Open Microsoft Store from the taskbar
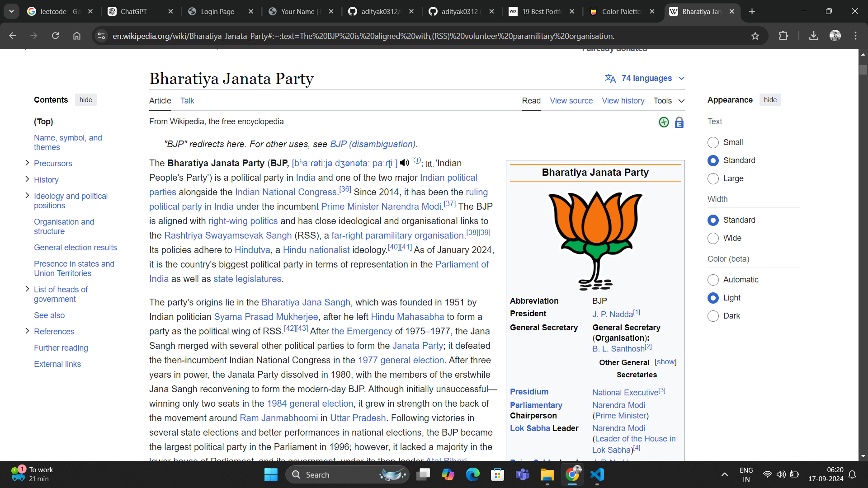 [x=498, y=474]
